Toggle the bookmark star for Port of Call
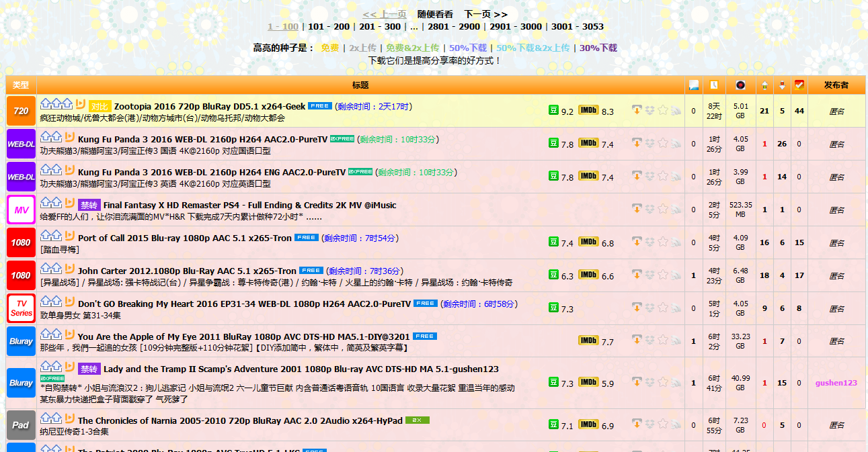 click(x=663, y=242)
